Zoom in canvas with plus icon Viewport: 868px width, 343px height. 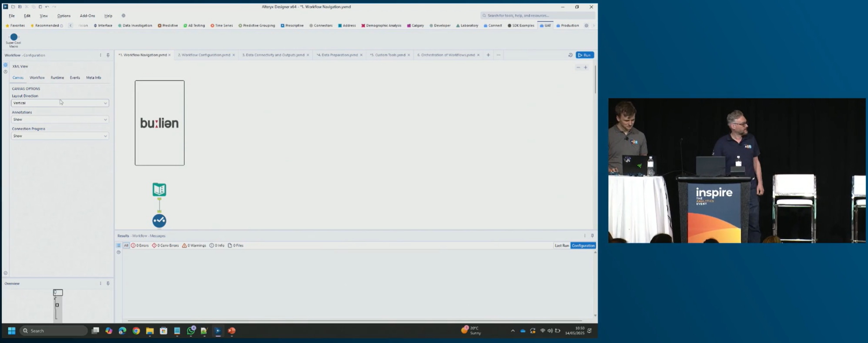pos(586,67)
